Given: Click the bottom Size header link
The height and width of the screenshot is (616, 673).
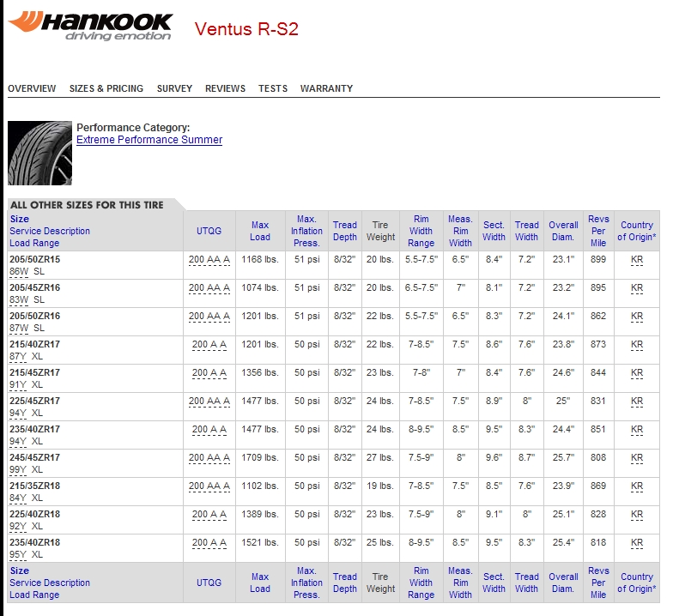Looking at the screenshot, I should tap(19, 571).
